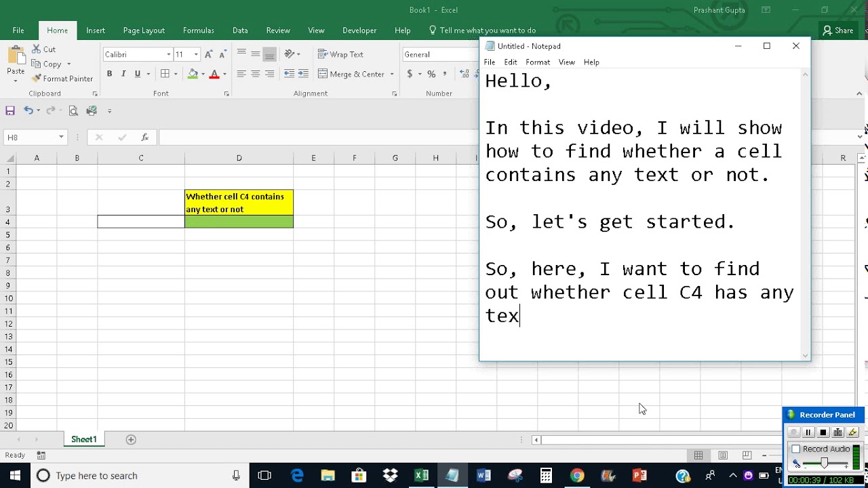The height and width of the screenshot is (488, 868).
Task: Toggle Italic formatting
Action: [123, 74]
